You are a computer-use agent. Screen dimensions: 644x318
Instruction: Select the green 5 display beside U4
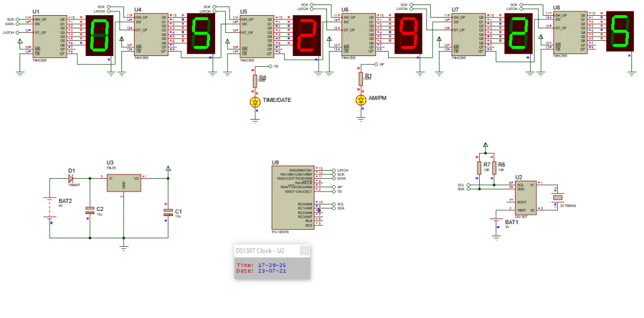point(201,33)
